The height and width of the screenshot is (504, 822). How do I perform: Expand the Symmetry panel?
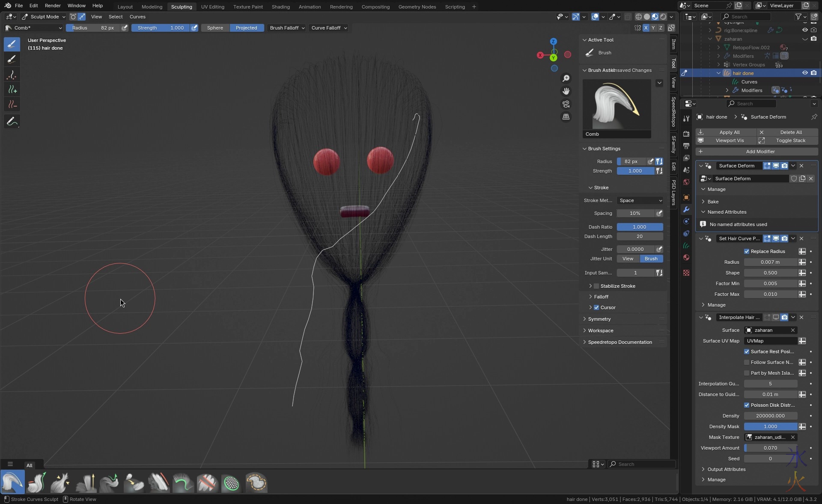click(x=599, y=319)
